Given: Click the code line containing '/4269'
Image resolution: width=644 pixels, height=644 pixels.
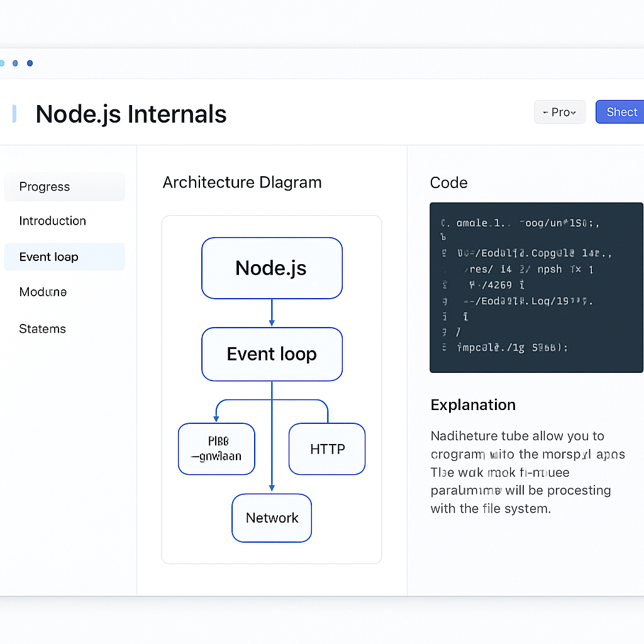Looking at the screenshot, I should tap(497, 285).
